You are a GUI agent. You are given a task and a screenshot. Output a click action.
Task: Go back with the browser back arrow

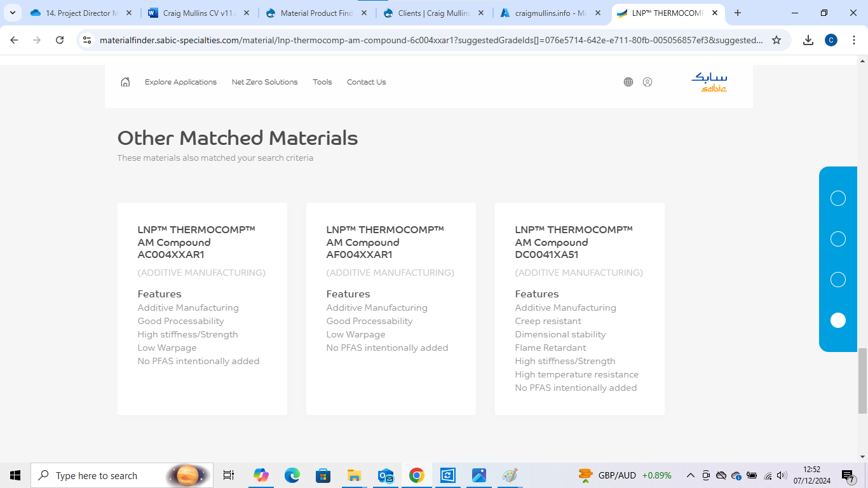click(14, 40)
